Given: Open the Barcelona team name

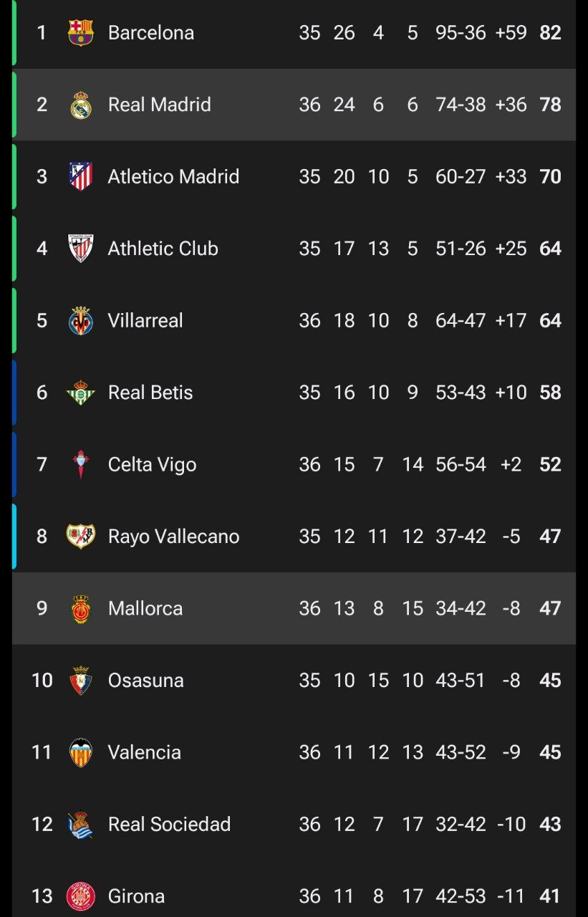Looking at the screenshot, I should coord(151,33).
